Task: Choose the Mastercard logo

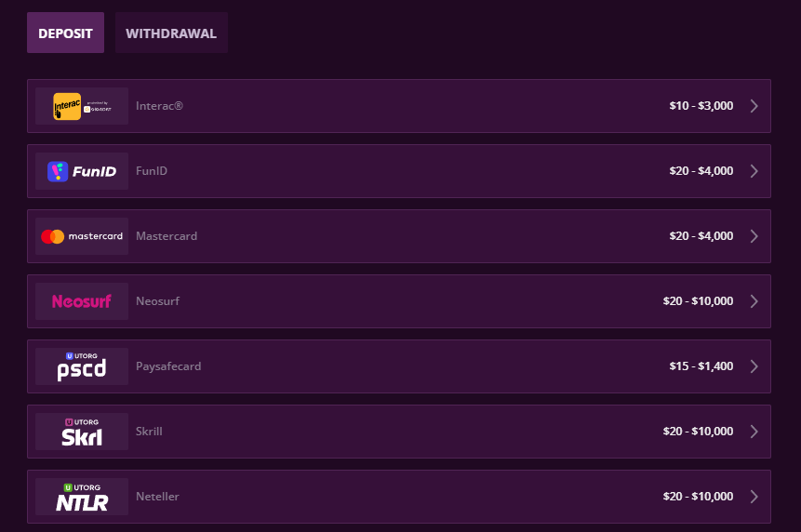Action: tap(82, 236)
